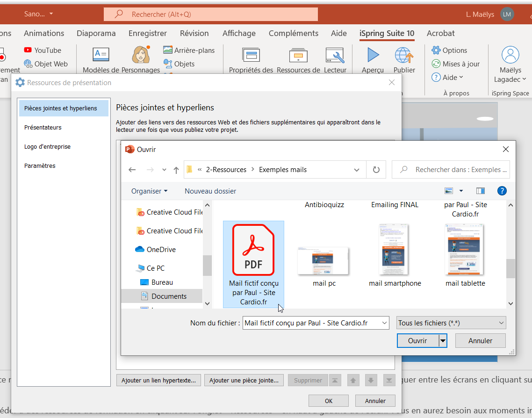Click the Ajouter un lien hypertexte button
The height and width of the screenshot is (418, 532).
coord(158,380)
